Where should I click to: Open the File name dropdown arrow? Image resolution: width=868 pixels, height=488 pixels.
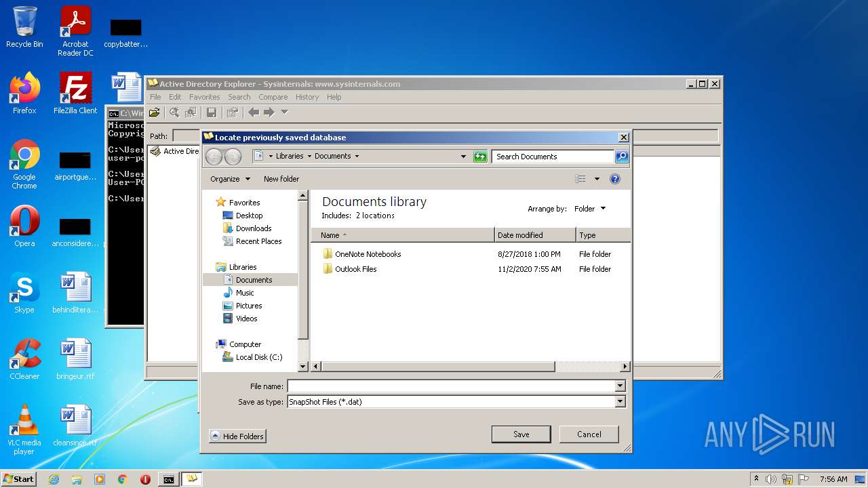point(620,386)
